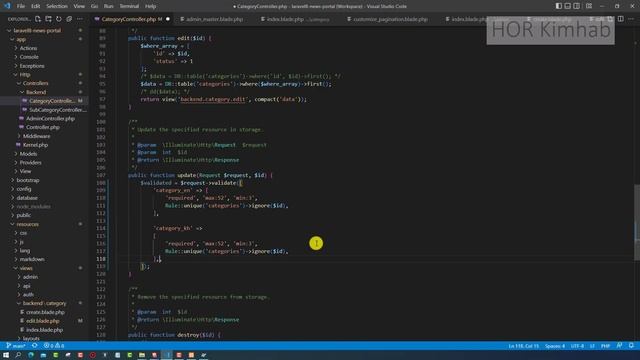Collapse all folders in Explorer
Image resolution: width=640 pixels, height=360 pixels.
click(69, 19)
